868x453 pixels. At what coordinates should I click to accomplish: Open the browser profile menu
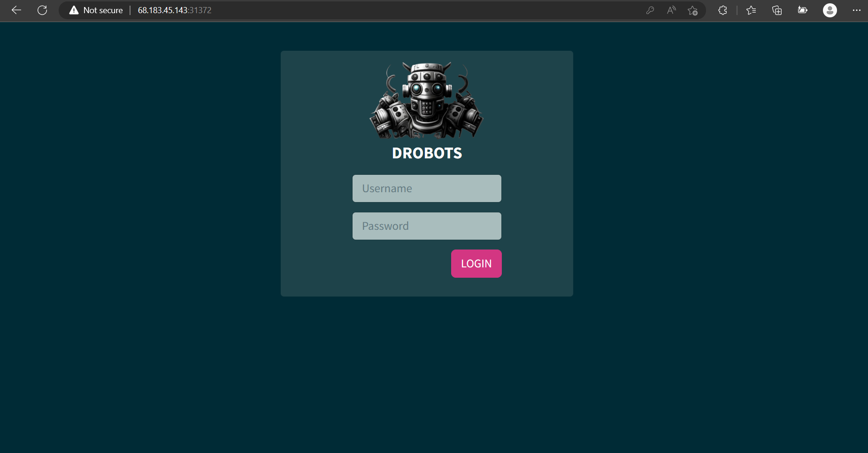coord(830,10)
